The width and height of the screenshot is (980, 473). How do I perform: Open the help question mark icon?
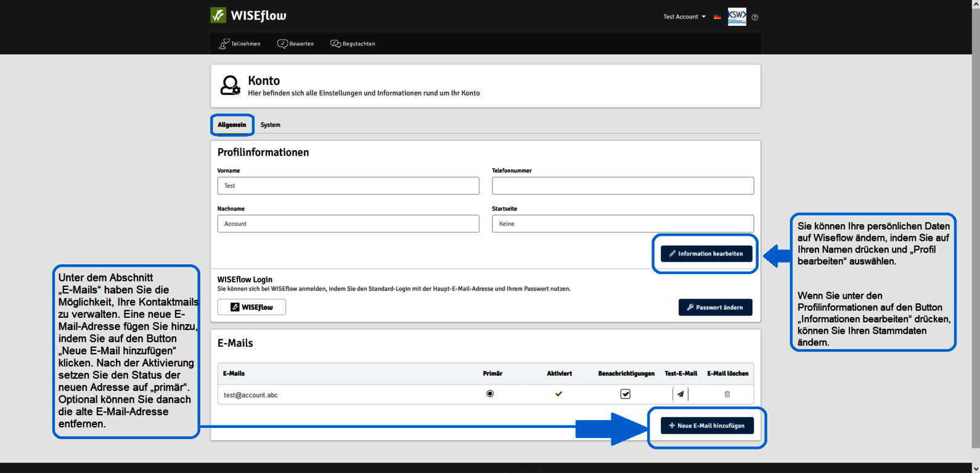pyautogui.click(x=755, y=17)
